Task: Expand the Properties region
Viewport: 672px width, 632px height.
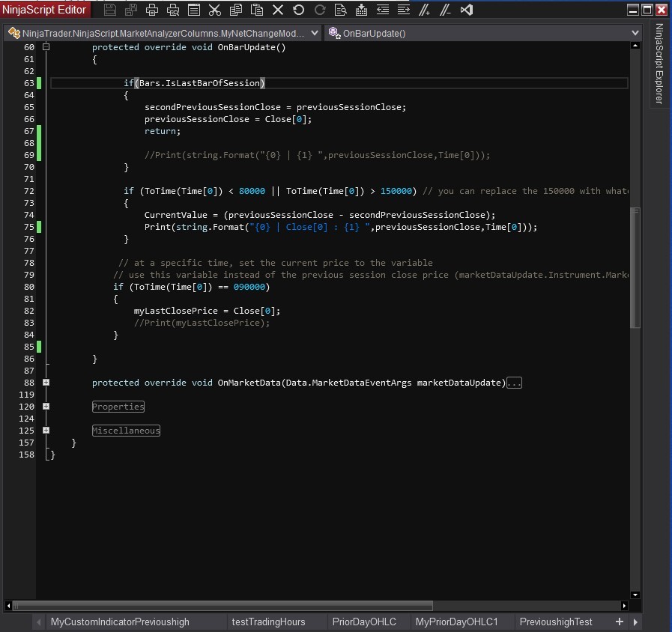Action: coord(46,407)
